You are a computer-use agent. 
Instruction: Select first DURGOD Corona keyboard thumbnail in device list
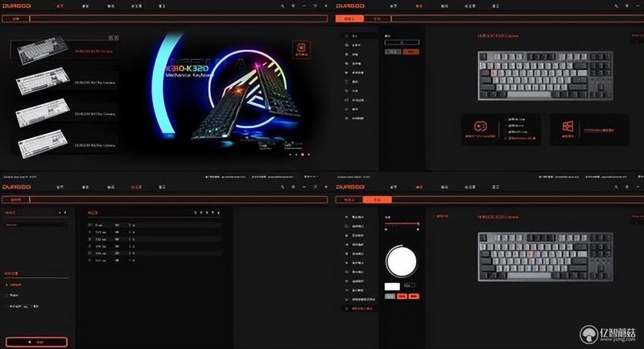[42, 50]
